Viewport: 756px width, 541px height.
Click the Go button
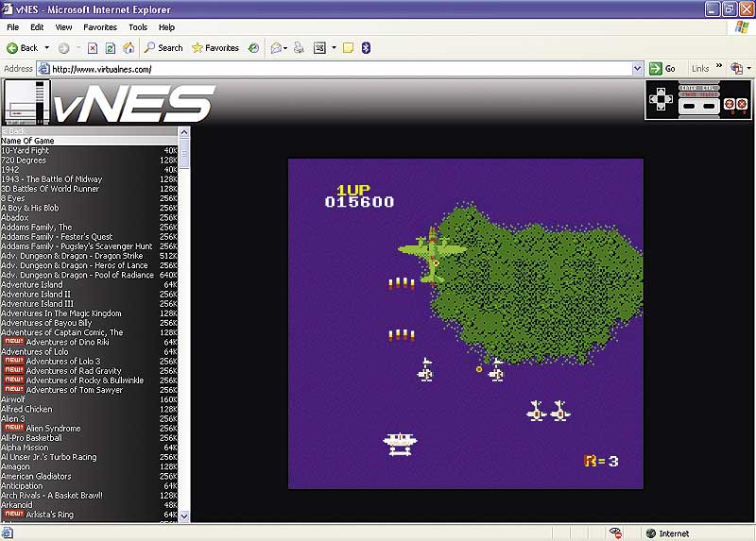[662, 69]
